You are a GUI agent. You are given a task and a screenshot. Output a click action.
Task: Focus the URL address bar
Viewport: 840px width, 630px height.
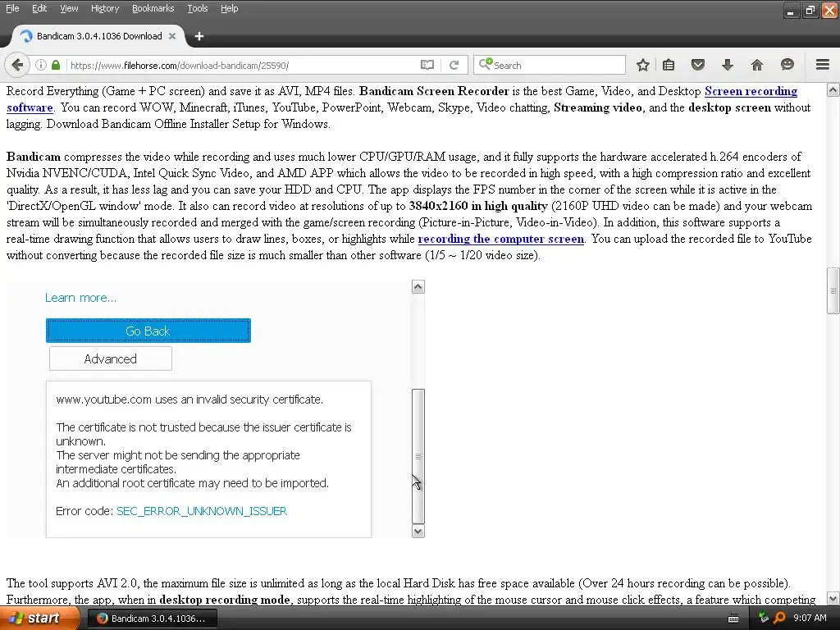tap(241, 66)
